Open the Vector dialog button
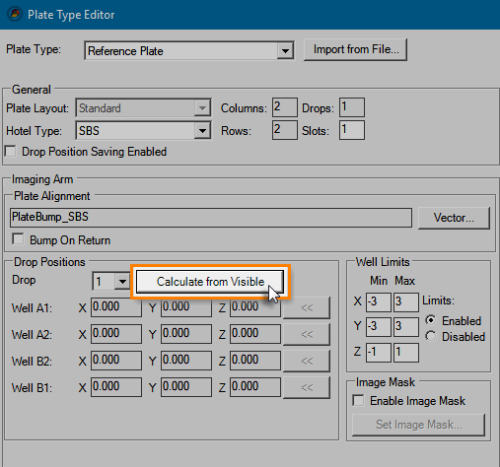Screen dimensions: 500x467 coord(454,218)
